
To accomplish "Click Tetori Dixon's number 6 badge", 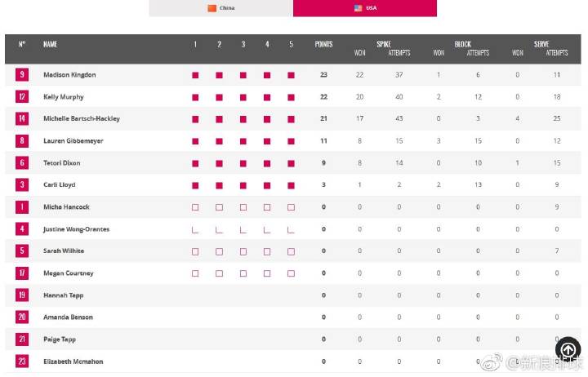I will point(21,163).
